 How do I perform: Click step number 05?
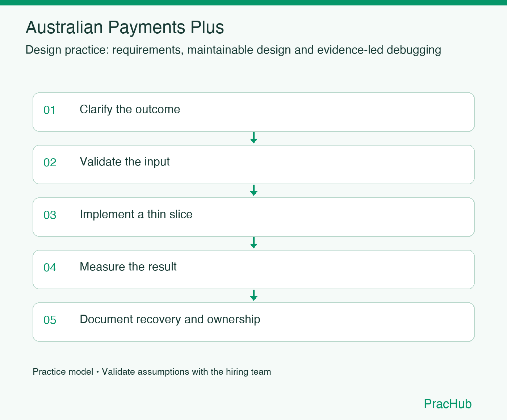point(50,320)
